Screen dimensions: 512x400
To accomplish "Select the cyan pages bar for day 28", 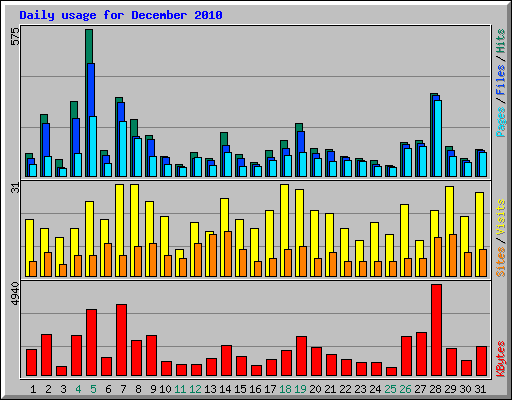I will coord(438,138).
